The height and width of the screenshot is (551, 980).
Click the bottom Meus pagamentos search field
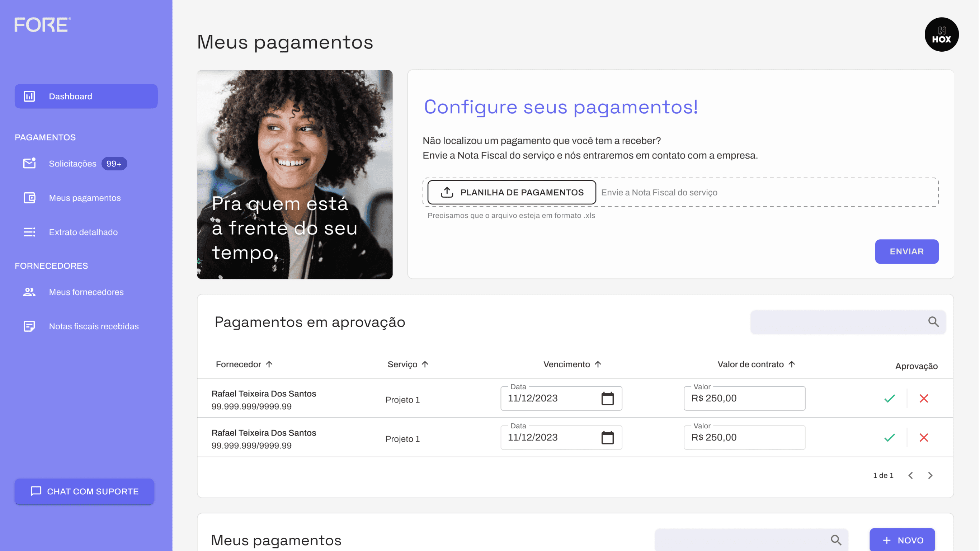(752, 540)
